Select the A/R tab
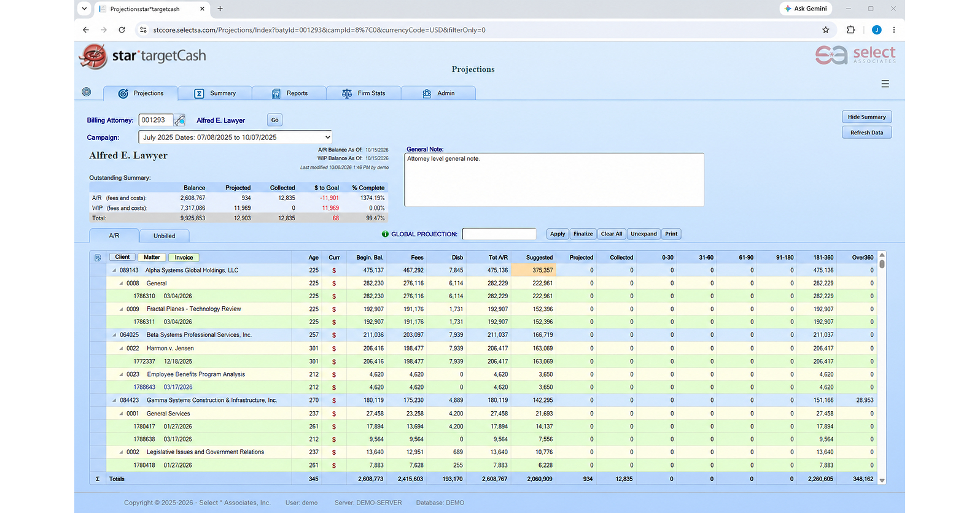The height and width of the screenshot is (513, 980). click(x=114, y=236)
